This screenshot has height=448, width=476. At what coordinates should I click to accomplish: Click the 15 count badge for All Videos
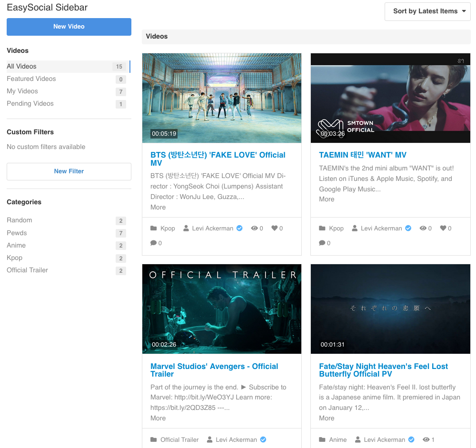pyautogui.click(x=119, y=67)
